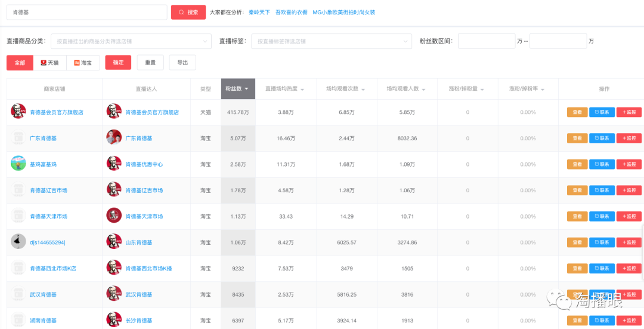Open 长沙肯德基 streamer link
The width and height of the screenshot is (644, 329).
click(139, 321)
